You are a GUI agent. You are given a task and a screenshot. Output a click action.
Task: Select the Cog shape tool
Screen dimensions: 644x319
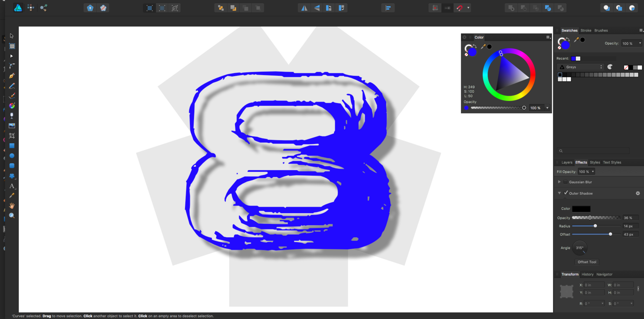click(x=12, y=176)
